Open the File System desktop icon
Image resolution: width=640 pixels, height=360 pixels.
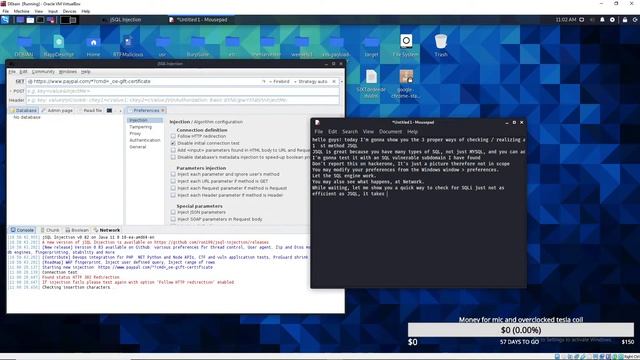[x=406, y=45]
